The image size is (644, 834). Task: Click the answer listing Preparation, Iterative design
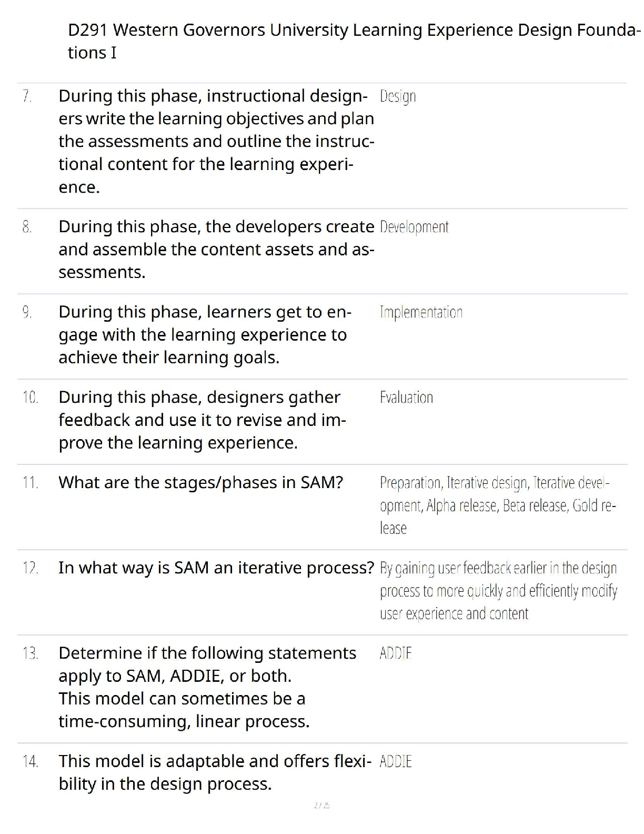click(498, 505)
